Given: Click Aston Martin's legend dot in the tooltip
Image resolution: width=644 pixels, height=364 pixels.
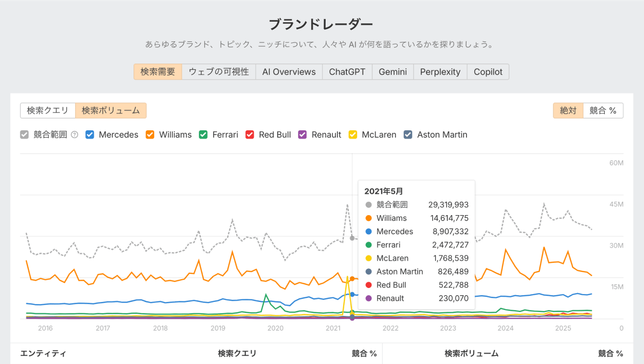Looking at the screenshot, I should pos(368,271).
